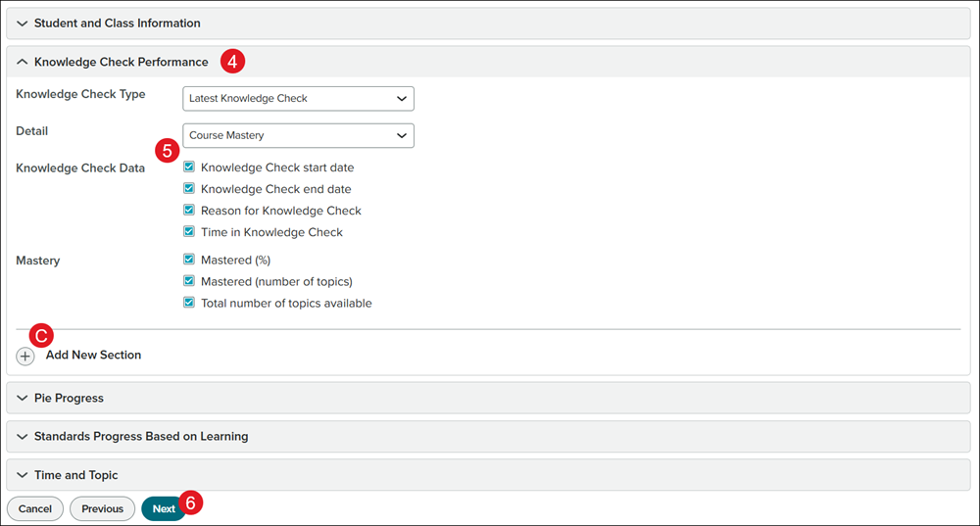
Task: Disable Time in Knowledge Check option
Action: pyautogui.click(x=189, y=232)
